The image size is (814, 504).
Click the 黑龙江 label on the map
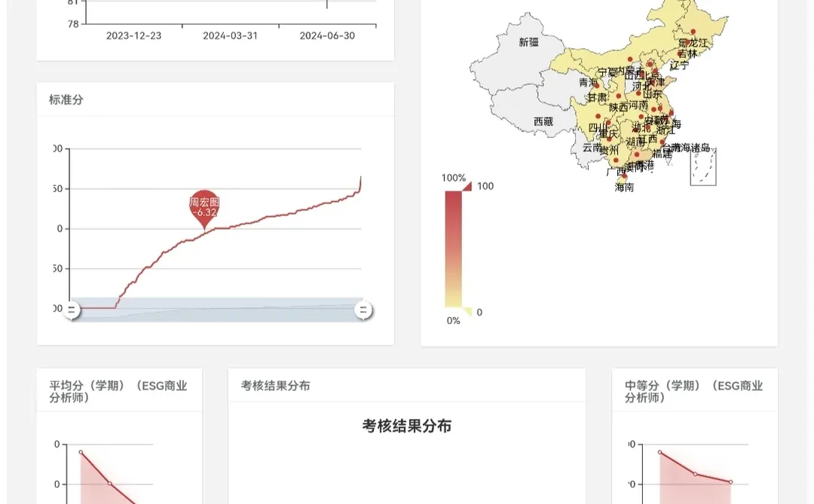pyautogui.click(x=693, y=42)
